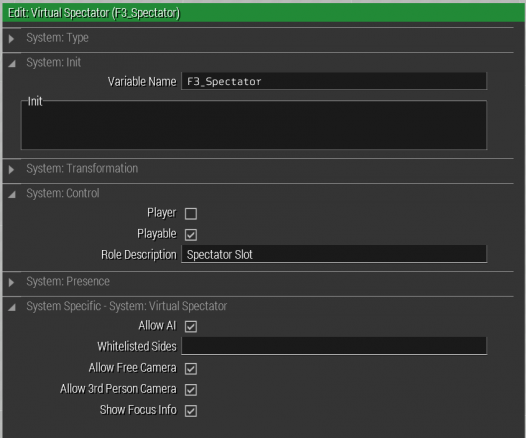Collapse System Specific Virtual Spectator section
526x438 pixels.
coord(12,307)
